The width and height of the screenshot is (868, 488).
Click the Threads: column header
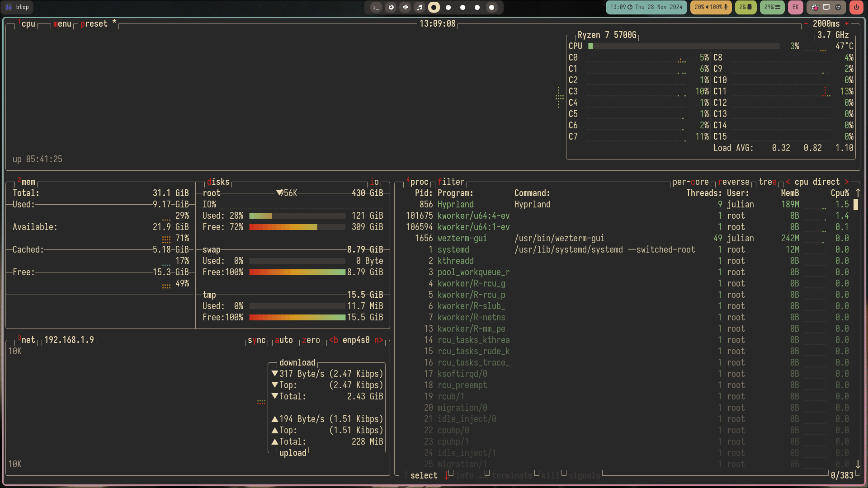704,193
